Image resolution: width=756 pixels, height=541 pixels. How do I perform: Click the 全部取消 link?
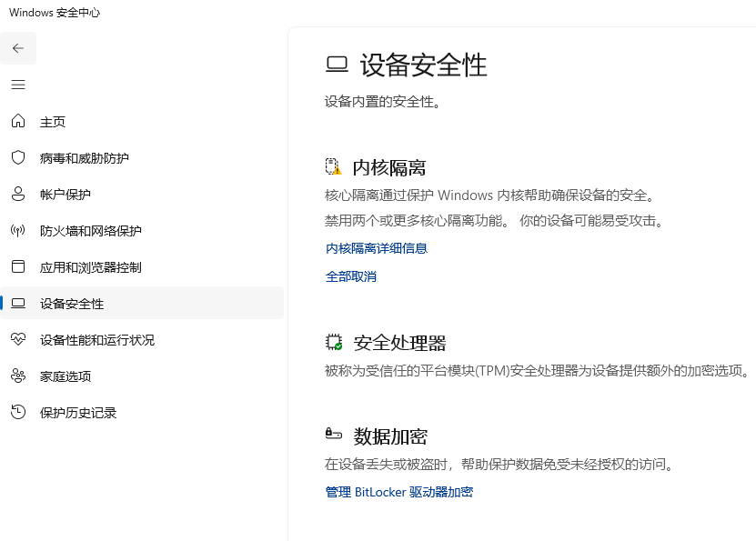pyautogui.click(x=351, y=276)
